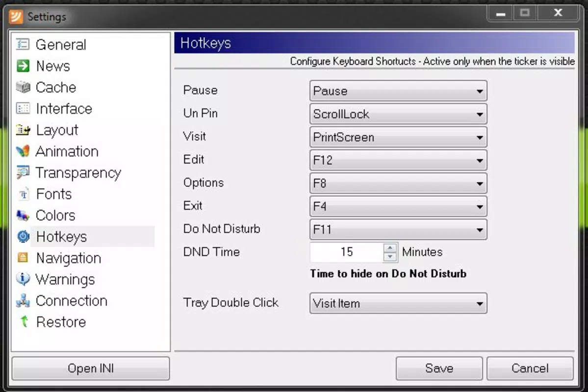Click the Colors icon
Screen dimensions: 588x392
(x=23, y=216)
